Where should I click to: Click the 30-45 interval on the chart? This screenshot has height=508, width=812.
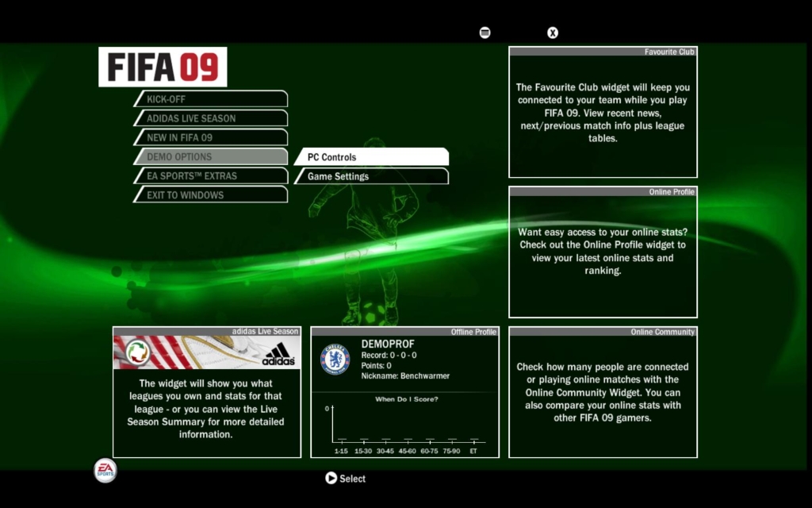tap(385, 451)
